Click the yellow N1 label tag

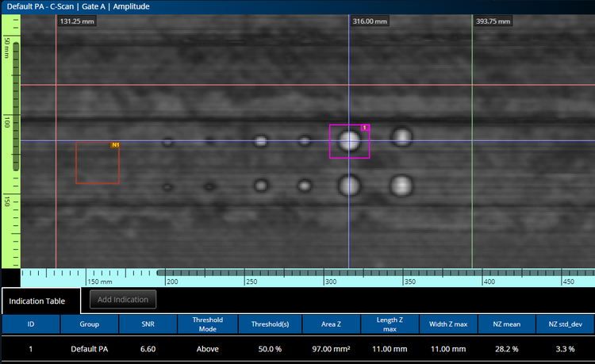tap(116, 145)
